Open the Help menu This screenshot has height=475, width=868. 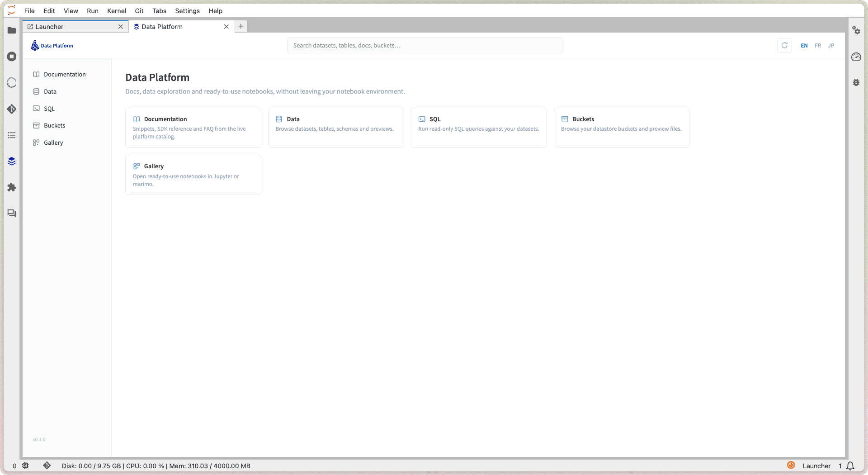click(x=216, y=11)
